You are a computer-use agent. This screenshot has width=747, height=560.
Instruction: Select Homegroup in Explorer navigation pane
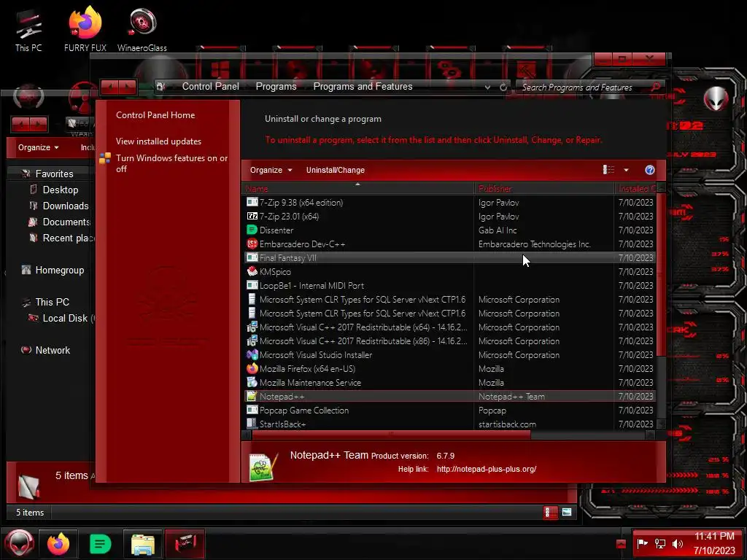[x=60, y=271]
